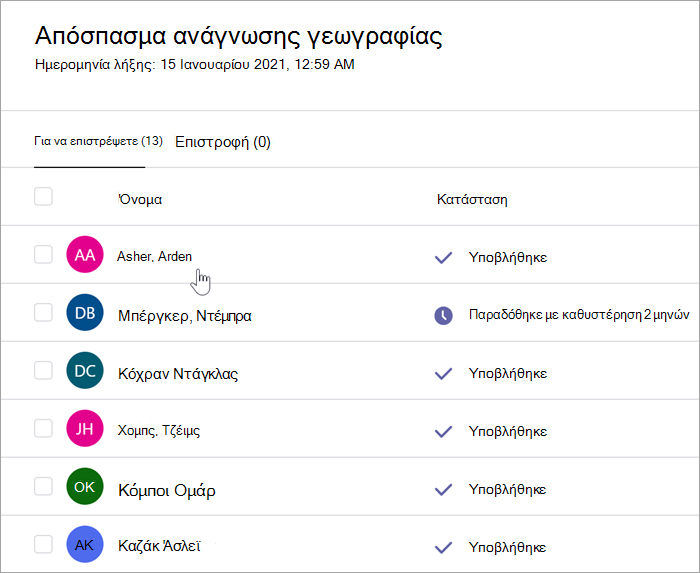Click the checkmark icon in Καζάκ Άσλεϊ row

coord(443,548)
